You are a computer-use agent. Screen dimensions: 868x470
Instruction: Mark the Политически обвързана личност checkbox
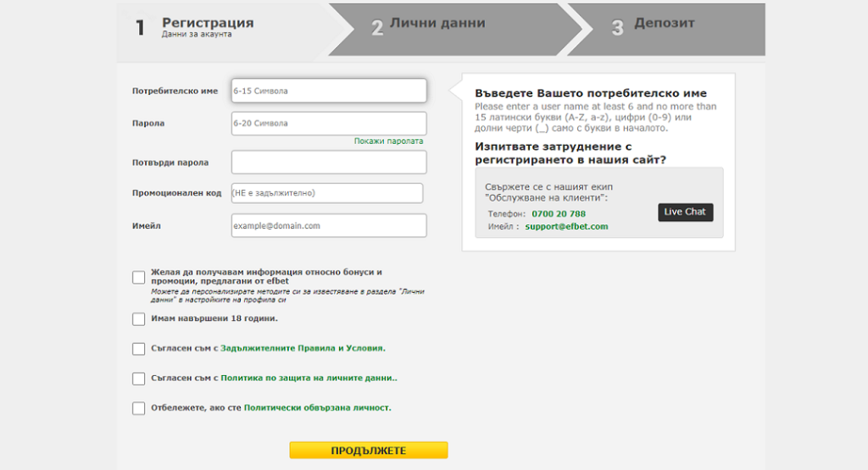pos(139,408)
